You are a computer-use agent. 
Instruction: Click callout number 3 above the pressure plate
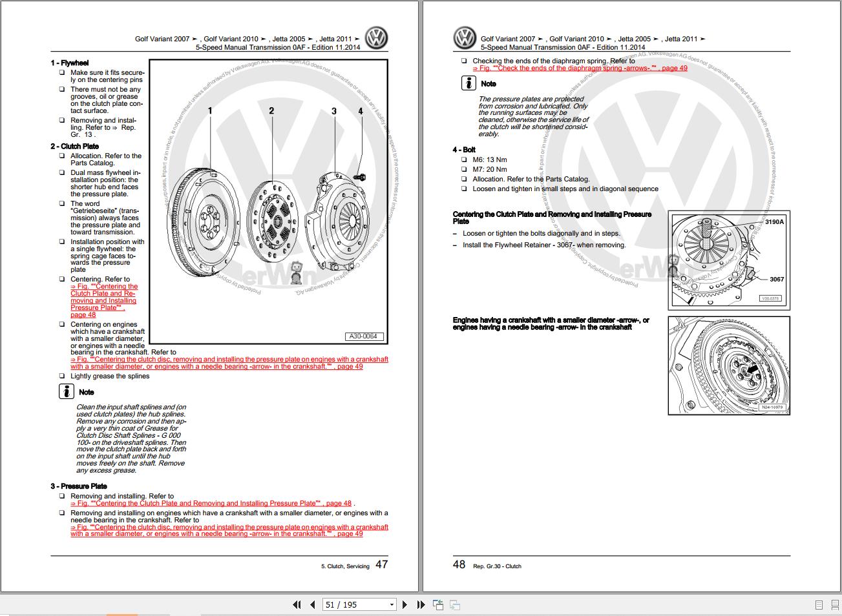tap(334, 111)
